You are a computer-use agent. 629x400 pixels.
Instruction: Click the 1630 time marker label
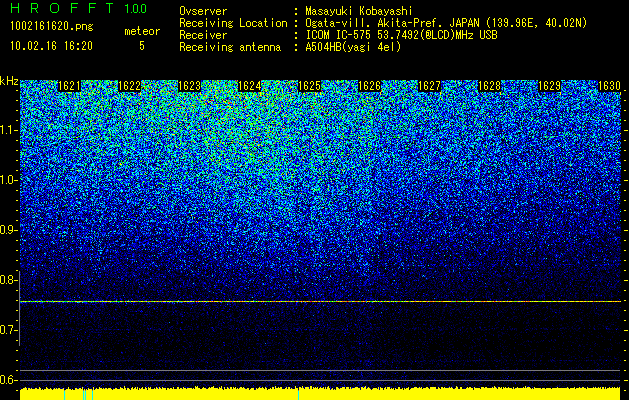pyautogui.click(x=609, y=86)
